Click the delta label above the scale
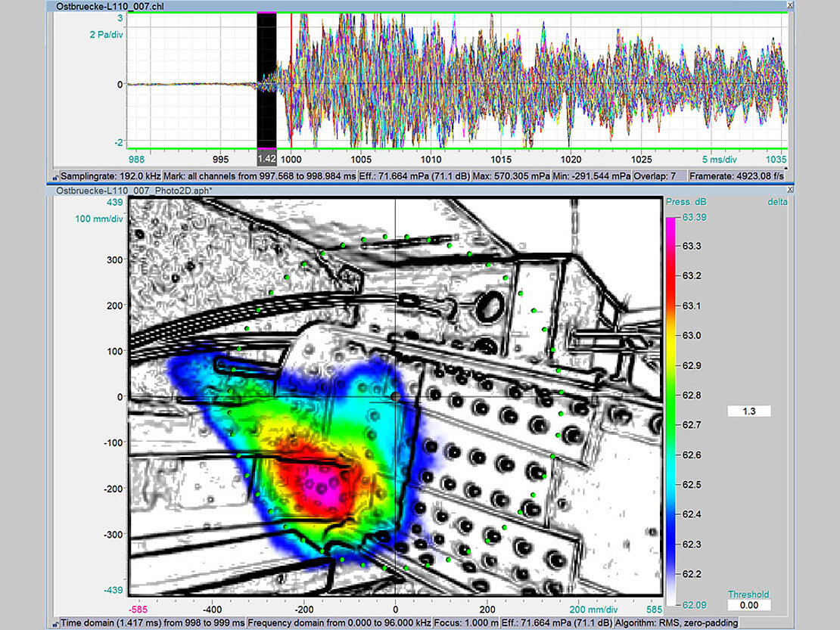Screen dimensions: 840x630 [777, 202]
